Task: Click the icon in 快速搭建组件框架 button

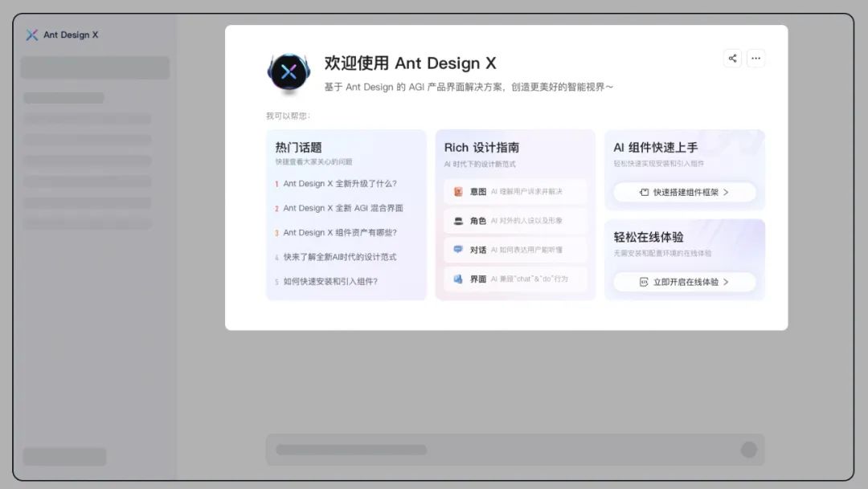Action: click(645, 192)
